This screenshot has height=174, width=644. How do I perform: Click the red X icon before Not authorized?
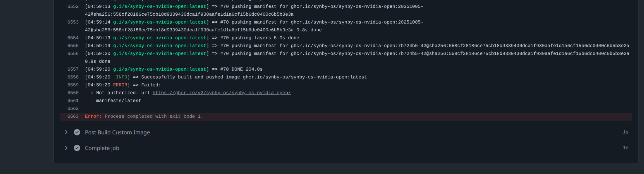[92, 93]
